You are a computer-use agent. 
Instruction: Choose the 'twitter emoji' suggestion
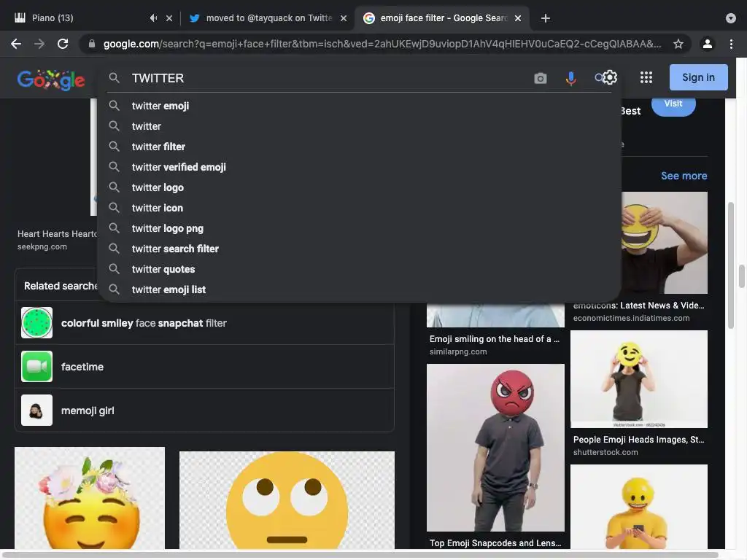point(360,106)
